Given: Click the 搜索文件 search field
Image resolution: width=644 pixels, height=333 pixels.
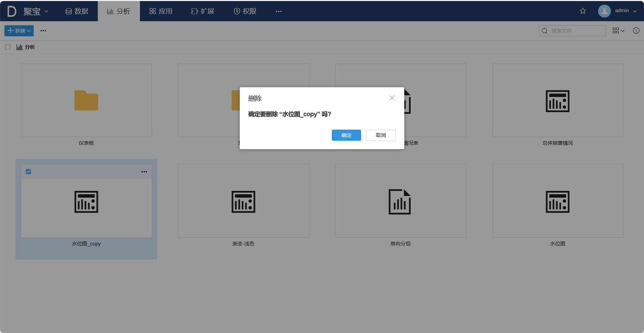Looking at the screenshot, I should 577,31.
